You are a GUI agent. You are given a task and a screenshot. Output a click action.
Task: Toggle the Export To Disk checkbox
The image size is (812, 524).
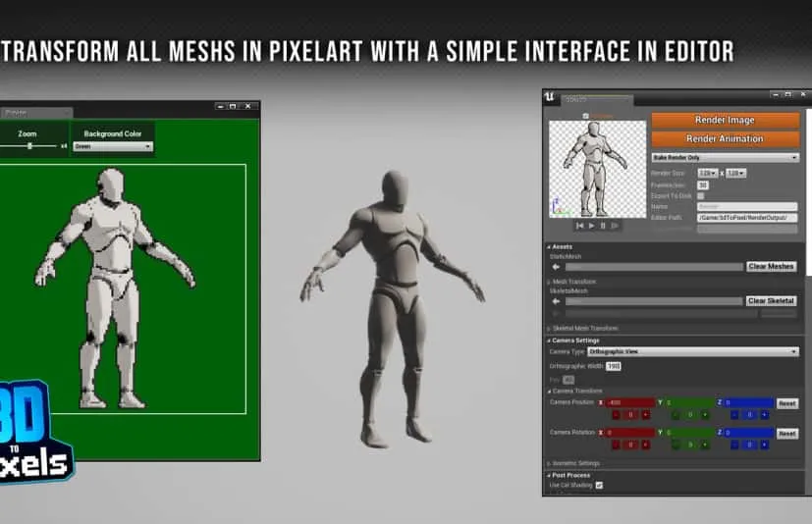701,195
